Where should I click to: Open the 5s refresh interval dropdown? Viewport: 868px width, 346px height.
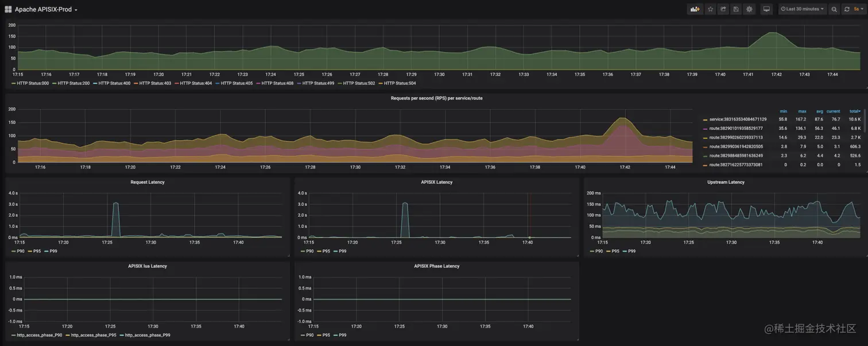coord(857,9)
